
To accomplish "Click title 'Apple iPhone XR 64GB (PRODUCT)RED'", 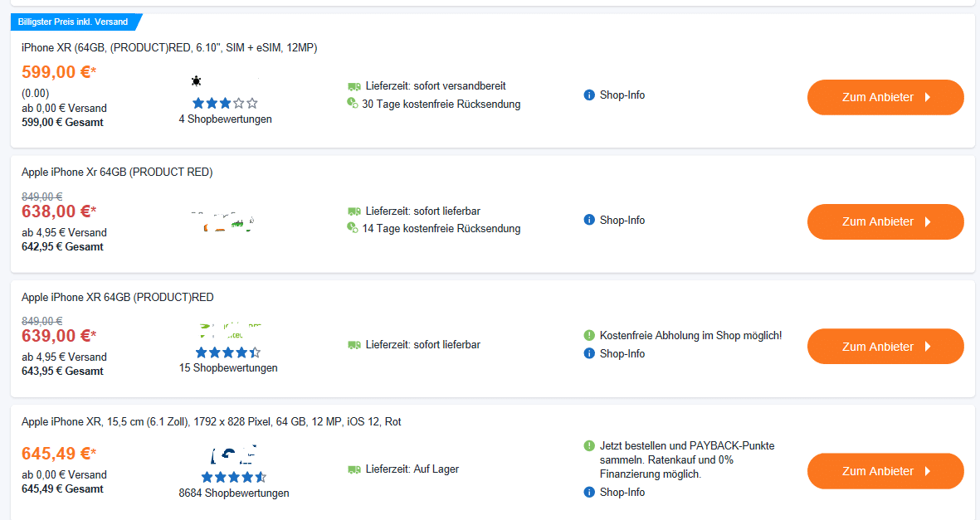I will [118, 297].
